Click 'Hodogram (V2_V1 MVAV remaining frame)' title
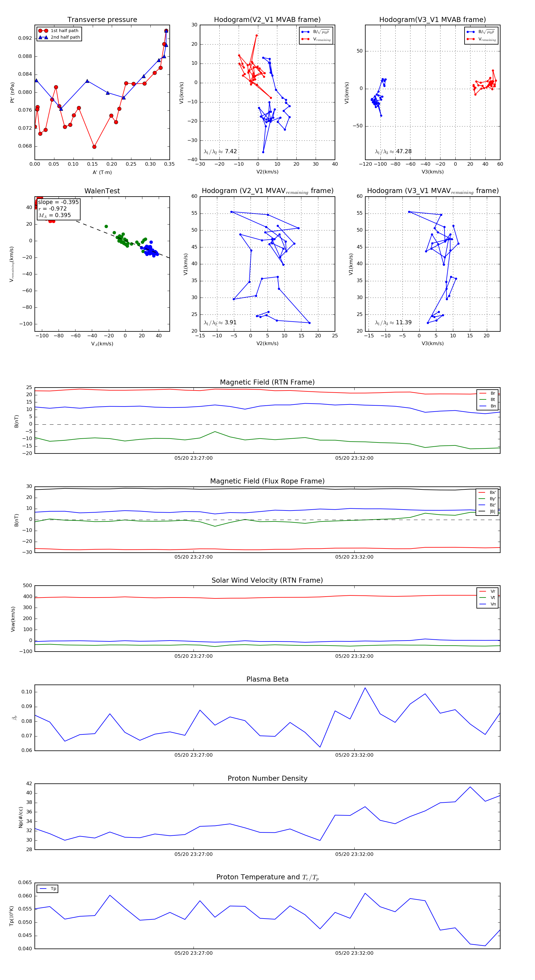535x980 pixels. [267, 191]
